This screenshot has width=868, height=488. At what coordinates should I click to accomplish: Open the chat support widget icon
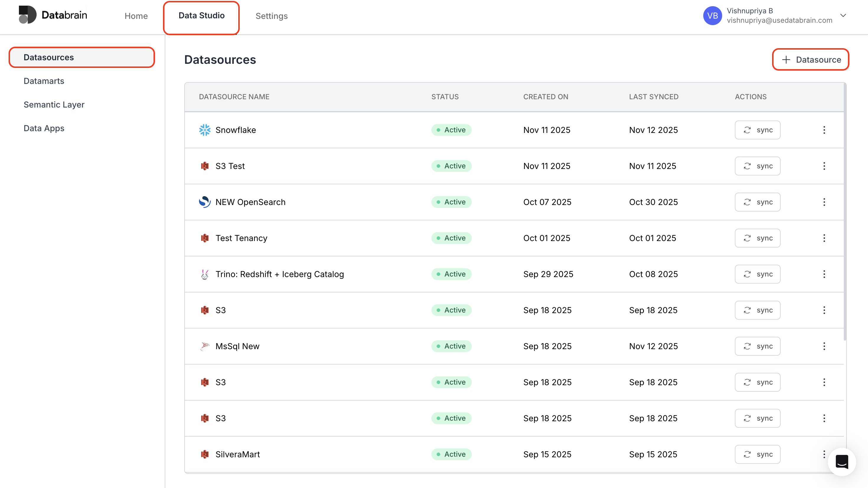[842, 462]
